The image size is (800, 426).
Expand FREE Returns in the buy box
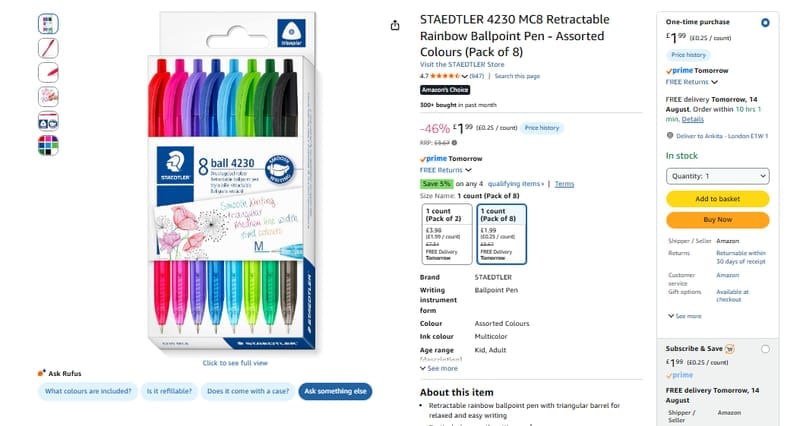[x=692, y=82]
